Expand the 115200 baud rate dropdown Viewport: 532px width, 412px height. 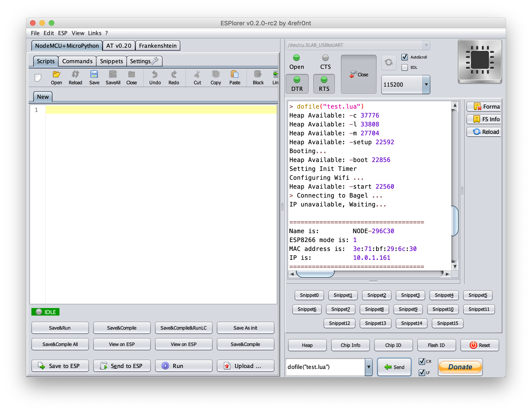[426, 85]
